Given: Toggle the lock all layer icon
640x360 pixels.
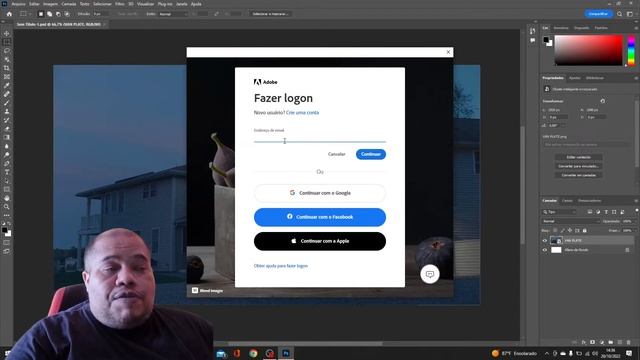Looking at the screenshot, I should click(584, 231).
